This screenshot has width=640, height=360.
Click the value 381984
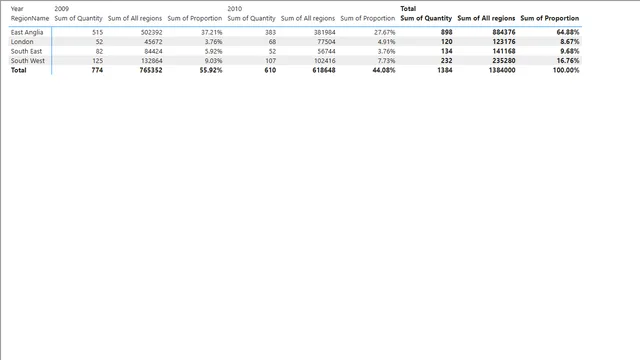pos(324,32)
